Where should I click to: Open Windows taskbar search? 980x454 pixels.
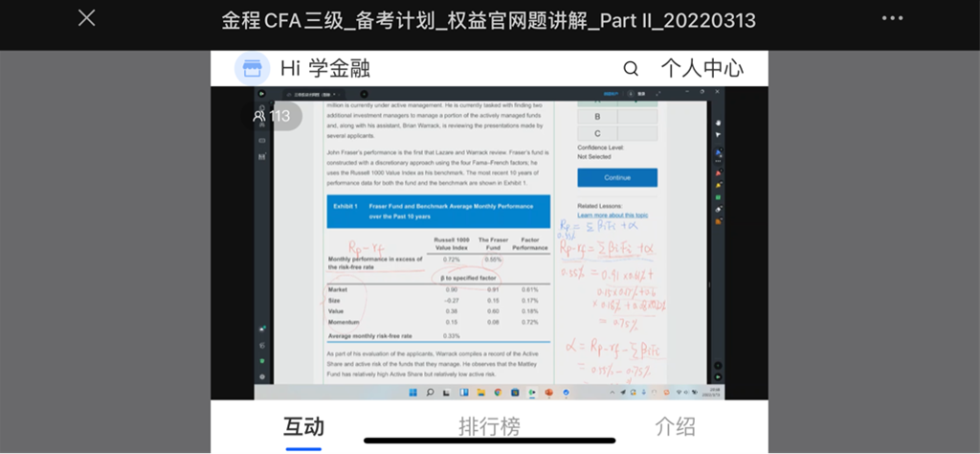click(x=430, y=393)
